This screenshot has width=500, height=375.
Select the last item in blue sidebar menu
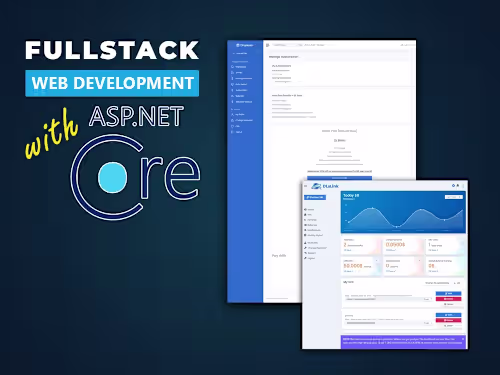(237, 132)
